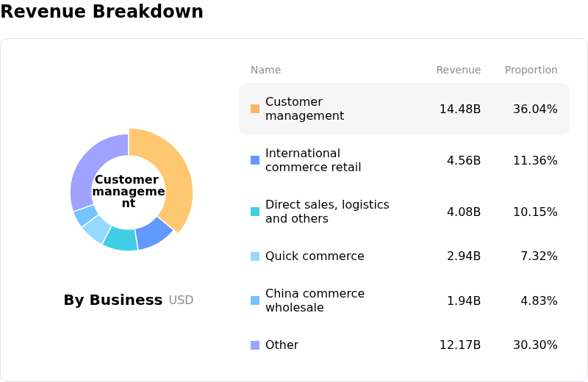
Task: Click the China commerce wholesale legend swatch
Action: [x=255, y=300]
